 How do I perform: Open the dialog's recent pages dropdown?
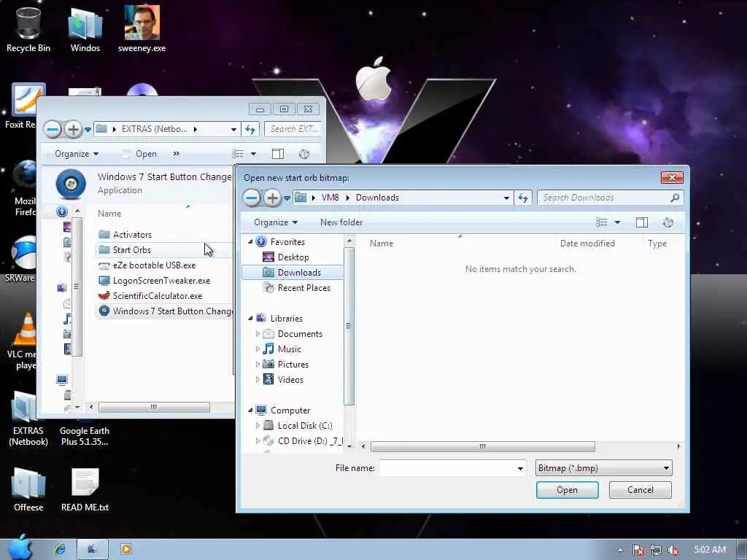(x=287, y=198)
